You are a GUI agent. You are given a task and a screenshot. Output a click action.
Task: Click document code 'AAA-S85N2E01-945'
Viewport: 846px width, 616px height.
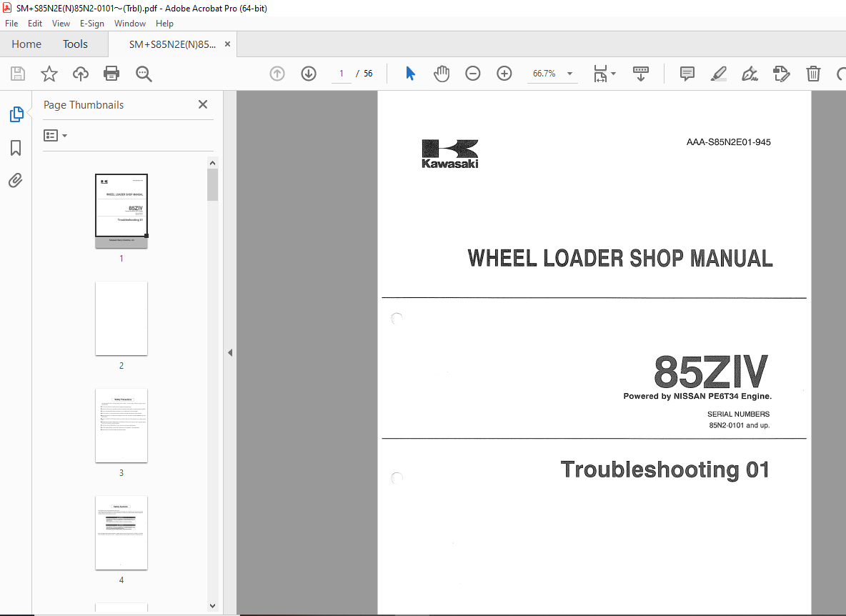point(728,142)
